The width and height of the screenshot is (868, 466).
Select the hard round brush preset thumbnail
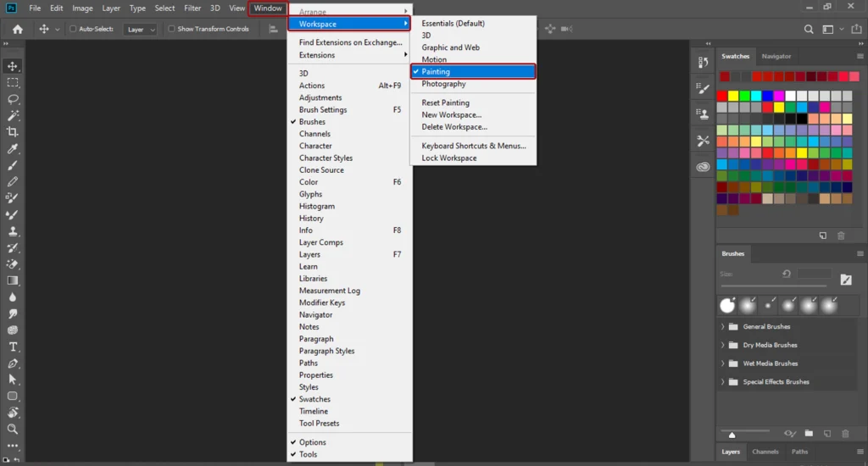click(x=727, y=305)
